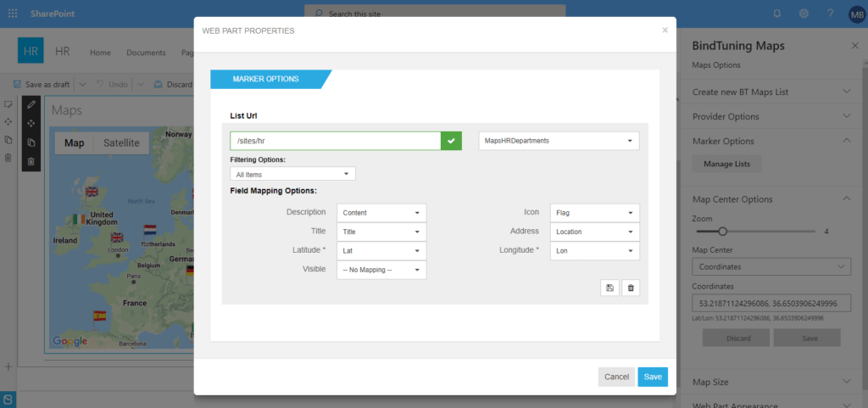Expand Create new BT Maps List section

point(771,92)
